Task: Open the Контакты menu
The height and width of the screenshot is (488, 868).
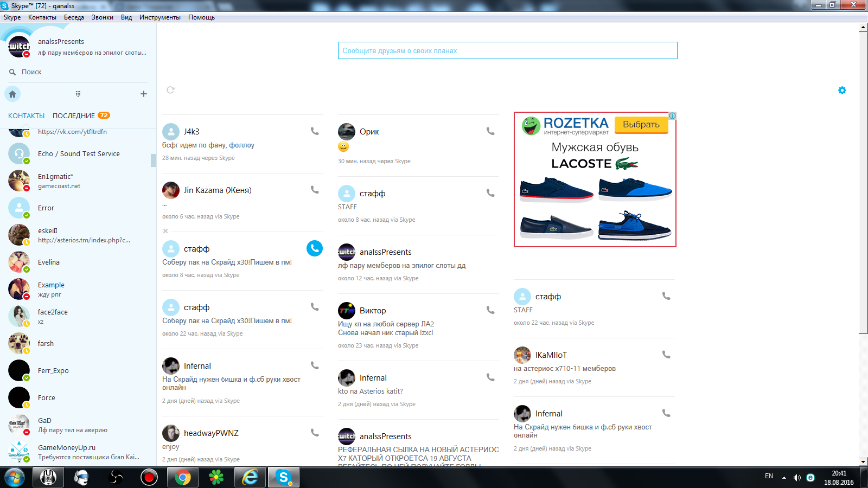Action: click(x=42, y=17)
